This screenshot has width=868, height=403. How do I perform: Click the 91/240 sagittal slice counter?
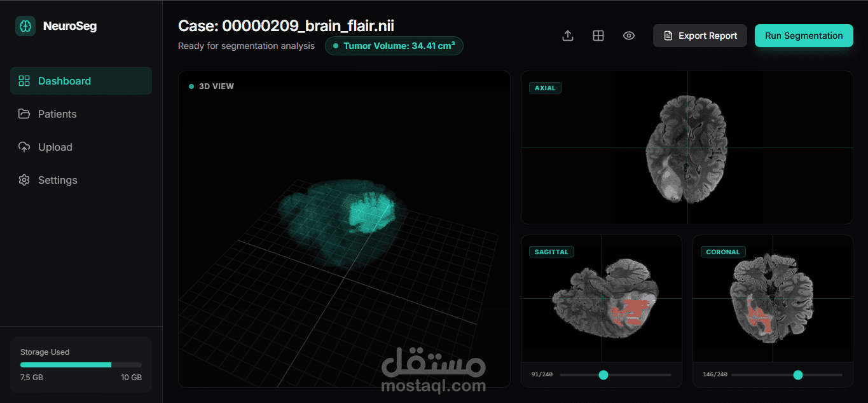(x=542, y=375)
